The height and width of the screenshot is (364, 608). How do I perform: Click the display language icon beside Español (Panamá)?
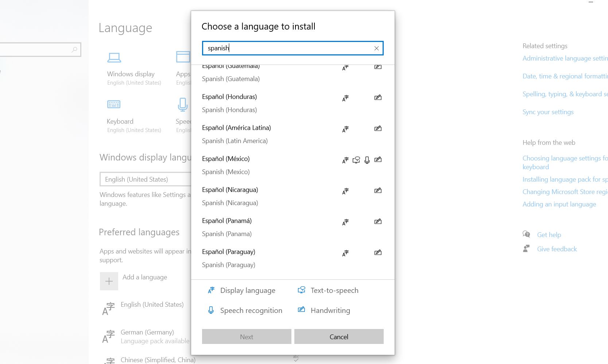[x=345, y=222]
